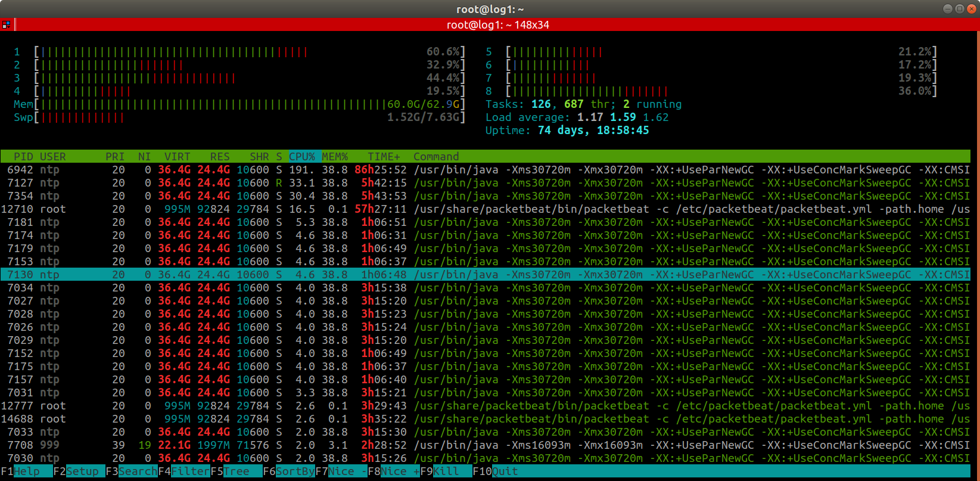Screen dimensions: 980x481
Task: Select java process PID 7708
Action: point(486,445)
